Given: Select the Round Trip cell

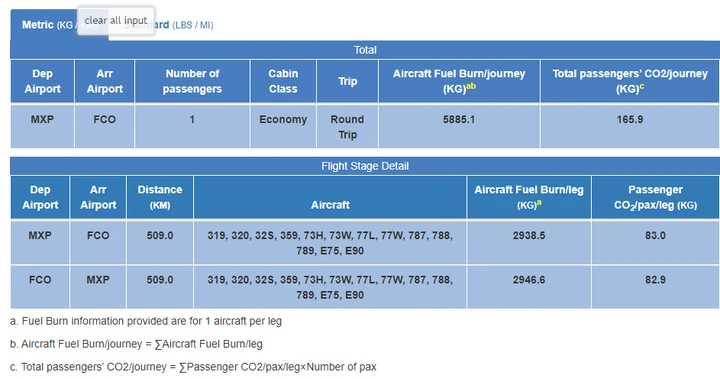Looking at the screenshot, I should coord(348,127).
